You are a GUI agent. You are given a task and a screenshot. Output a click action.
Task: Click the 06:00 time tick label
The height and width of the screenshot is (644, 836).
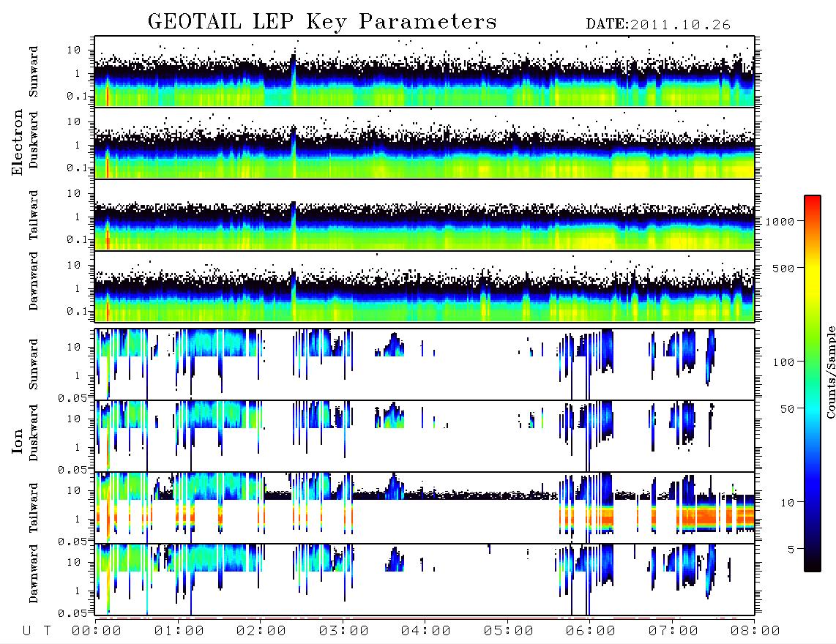tap(591, 632)
